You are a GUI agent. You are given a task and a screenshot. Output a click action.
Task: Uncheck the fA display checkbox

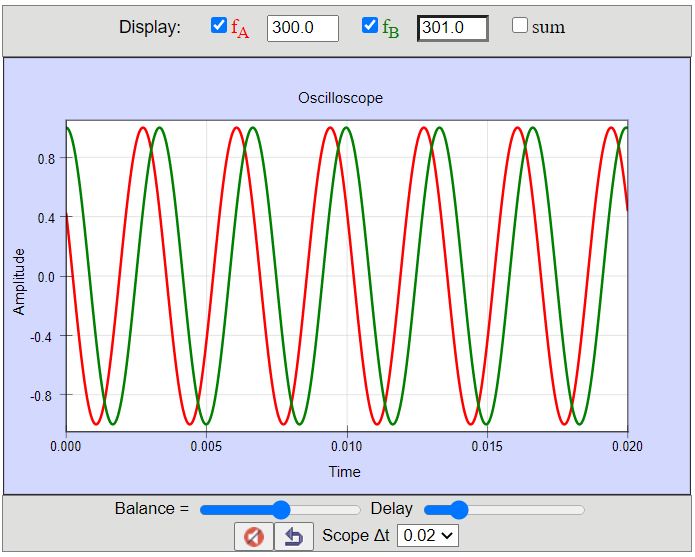click(x=219, y=25)
